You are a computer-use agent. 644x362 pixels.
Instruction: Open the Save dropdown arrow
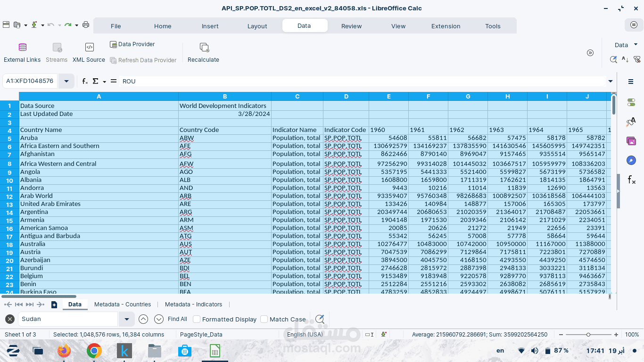42,25
